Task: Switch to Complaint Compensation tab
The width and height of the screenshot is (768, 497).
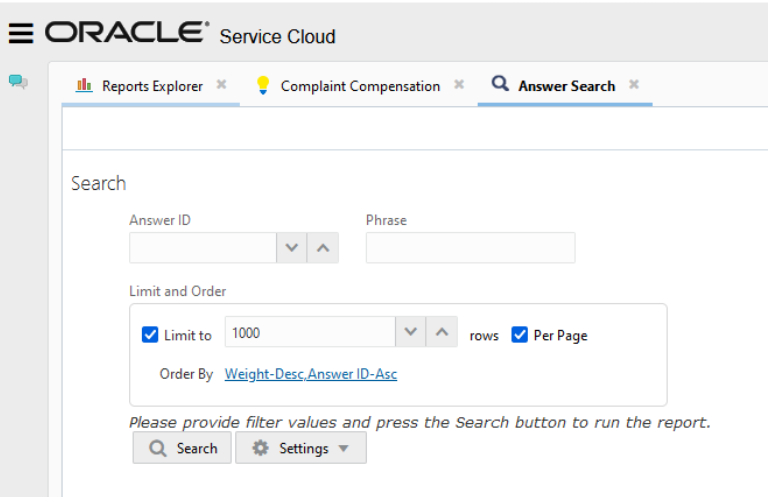Action: tap(360, 86)
